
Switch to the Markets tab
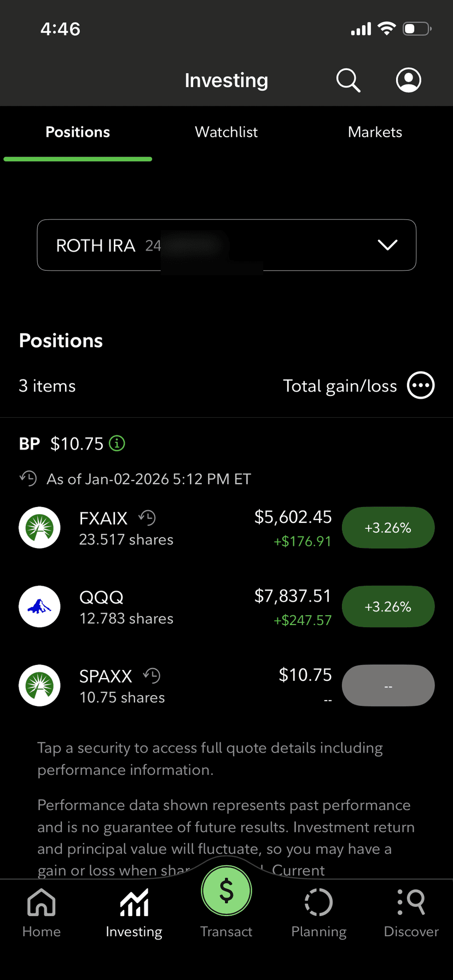[375, 132]
